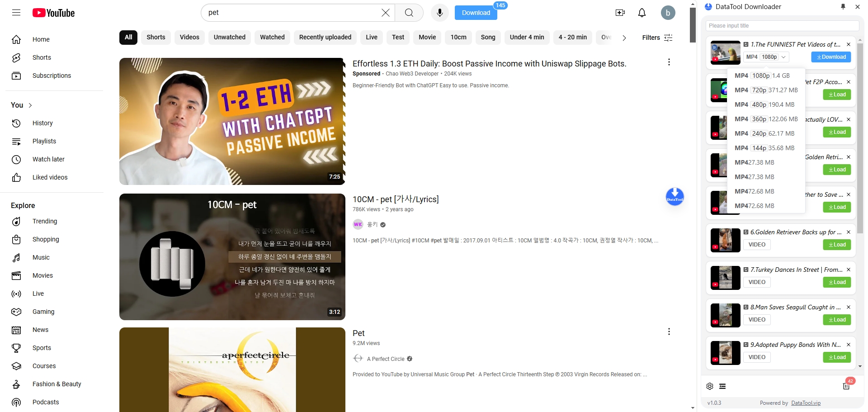Image resolution: width=868 pixels, height=412 pixels.
Task: Download the FUNNIEST Pet Videos item
Action: tap(831, 57)
